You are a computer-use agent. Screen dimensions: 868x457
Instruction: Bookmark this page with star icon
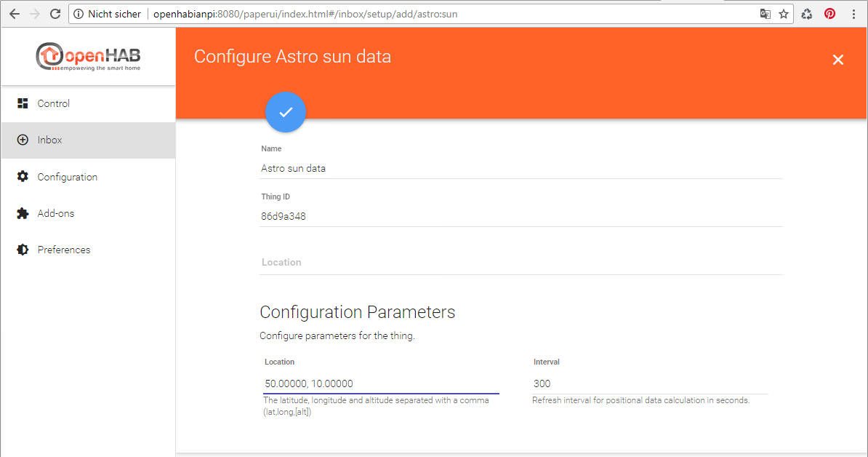pyautogui.click(x=783, y=14)
